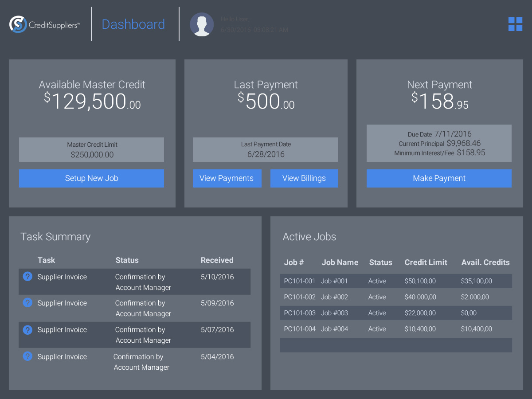Image resolution: width=532 pixels, height=399 pixels.
Task: Go to the Dashboard heading
Action: pyautogui.click(x=133, y=24)
